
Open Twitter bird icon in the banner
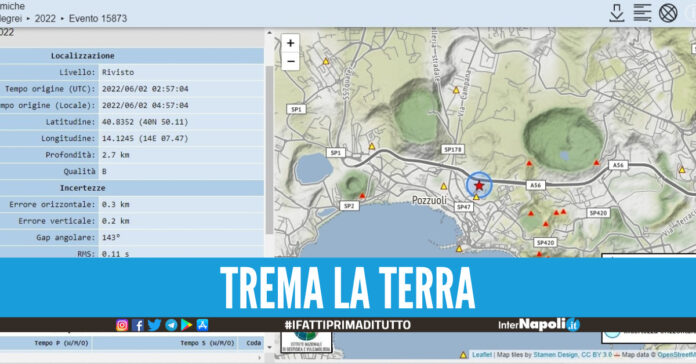click(x=154, y=325)
